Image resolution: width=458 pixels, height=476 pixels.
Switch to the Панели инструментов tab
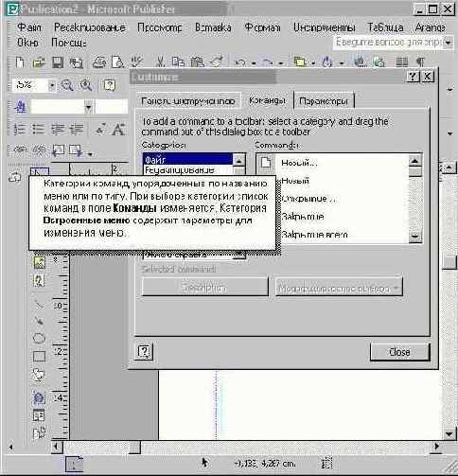click(188, 101)
